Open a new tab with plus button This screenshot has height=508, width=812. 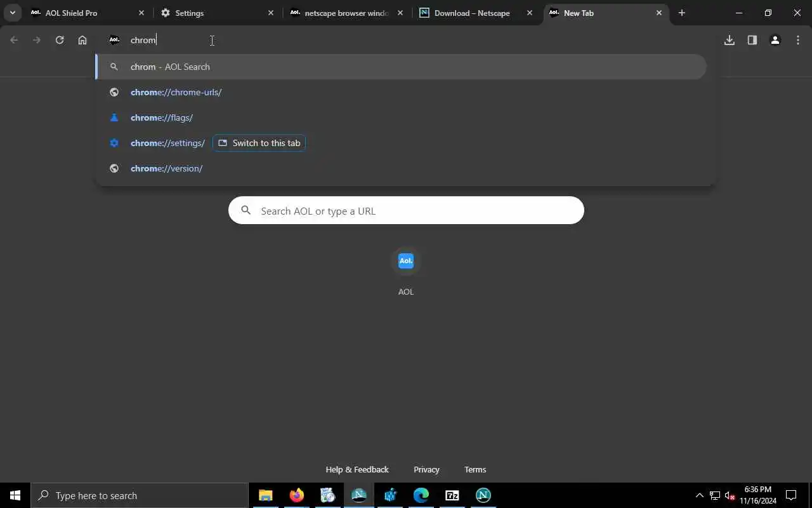(x=682, y=13)
